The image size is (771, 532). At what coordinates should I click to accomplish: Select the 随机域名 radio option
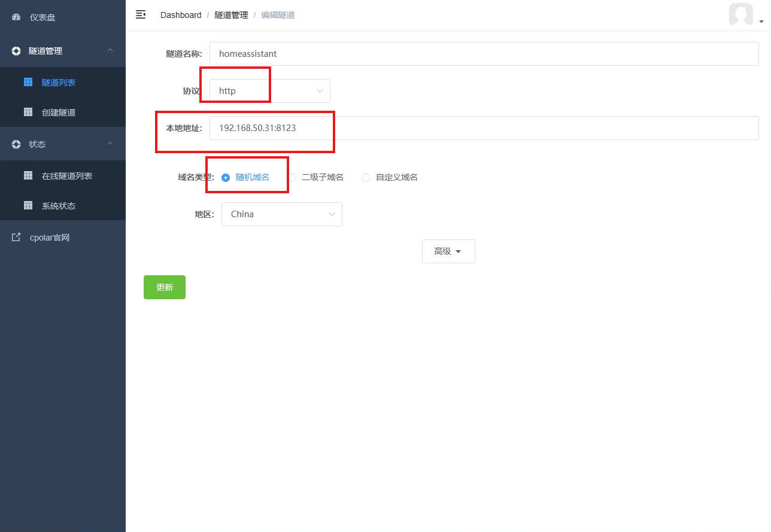[245, 177]
